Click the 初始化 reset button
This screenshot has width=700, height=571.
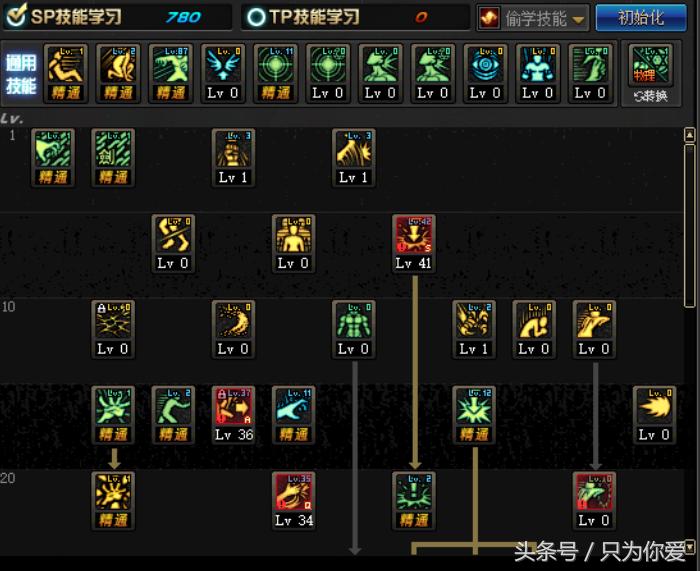[x=641, y=18]
